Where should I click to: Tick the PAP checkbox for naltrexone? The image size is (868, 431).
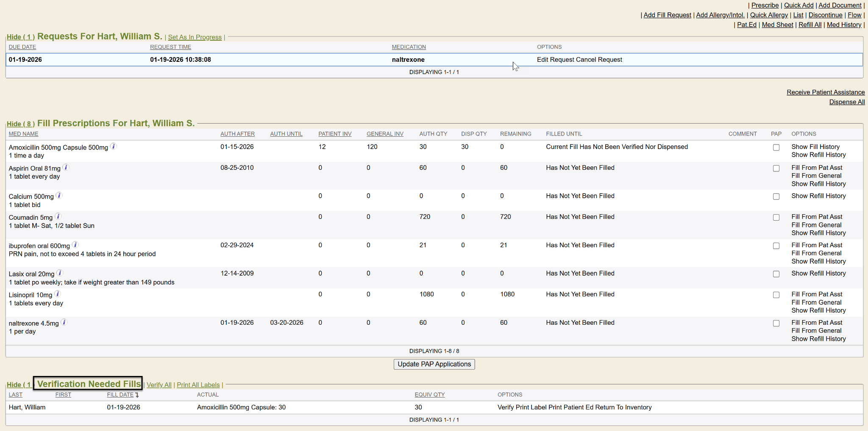(x=776, y=323)
